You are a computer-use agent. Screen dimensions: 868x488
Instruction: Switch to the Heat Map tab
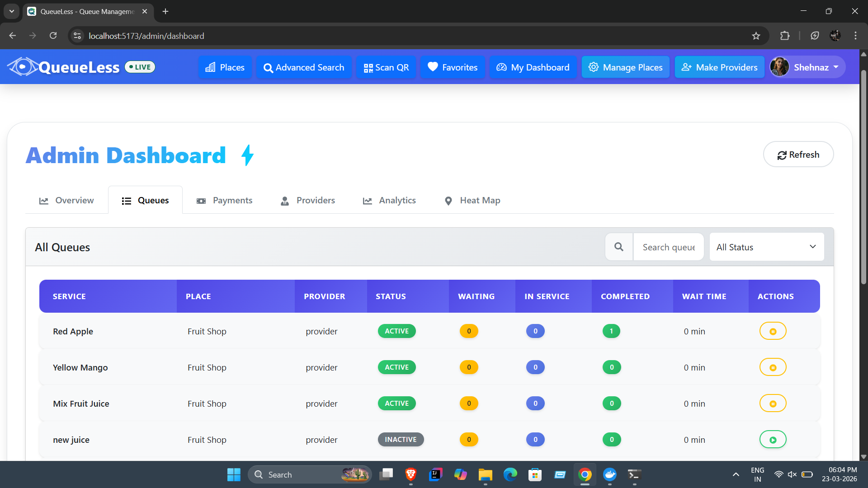tap(472, 200)
